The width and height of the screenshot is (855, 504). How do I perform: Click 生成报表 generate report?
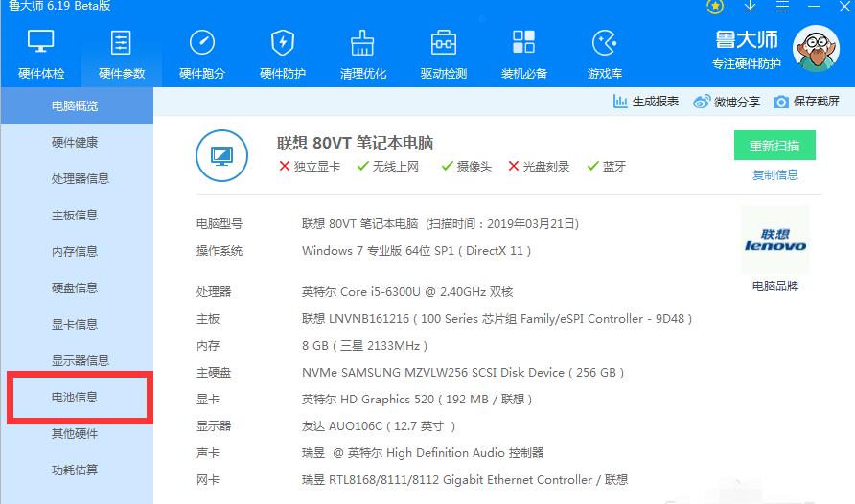tap(646, 102)
